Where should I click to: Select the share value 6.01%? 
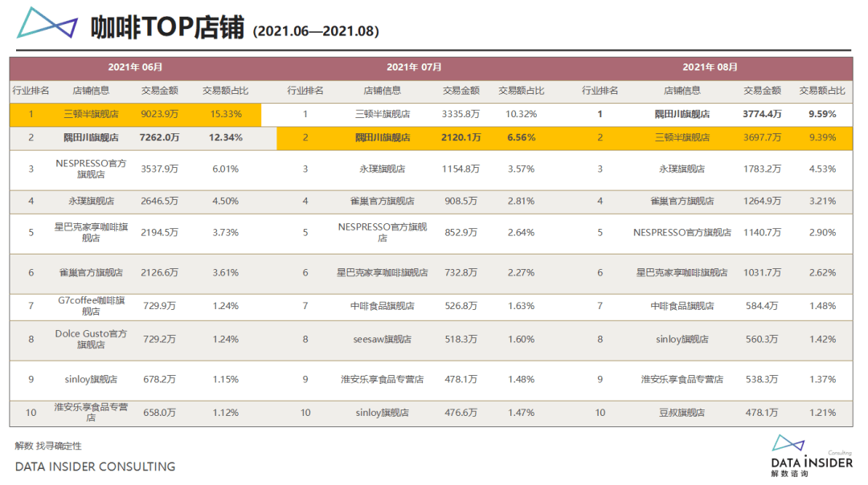click(226, 169)
